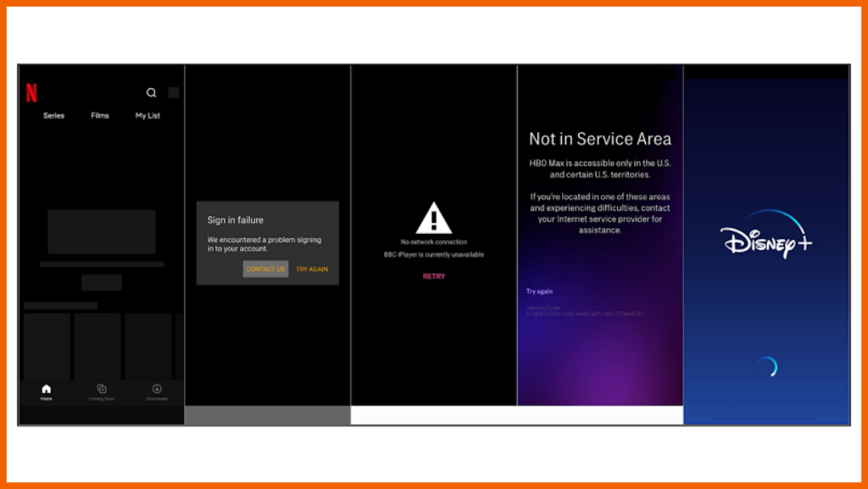Screen dimensions: 868x489
Task: Open the Series tab in Netflix
Action: pyautogui.click(x=53, y=115)
